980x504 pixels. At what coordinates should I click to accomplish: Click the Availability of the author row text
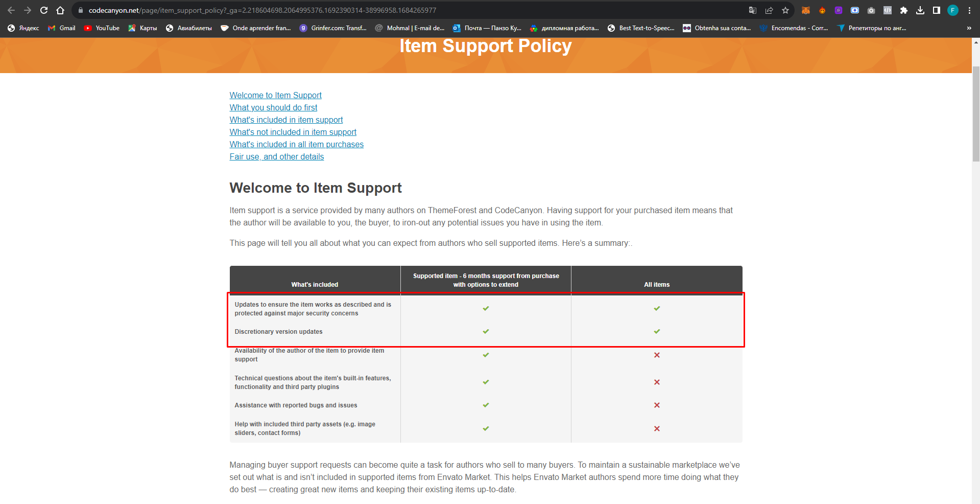click(x=309, y=355)
